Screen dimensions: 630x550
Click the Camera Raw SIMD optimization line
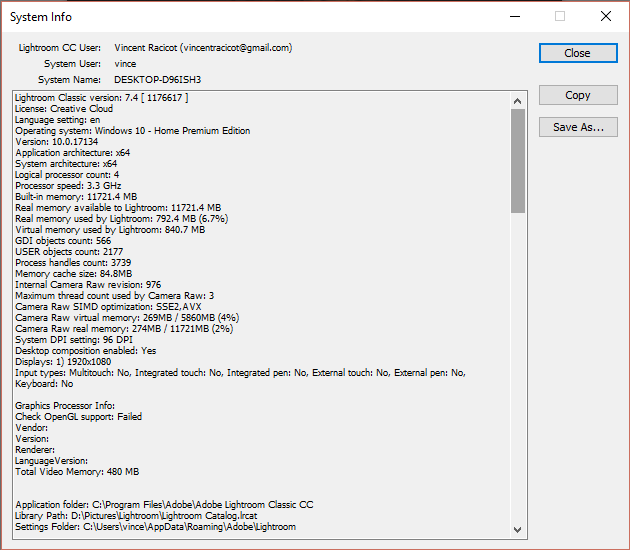point(108,307)
